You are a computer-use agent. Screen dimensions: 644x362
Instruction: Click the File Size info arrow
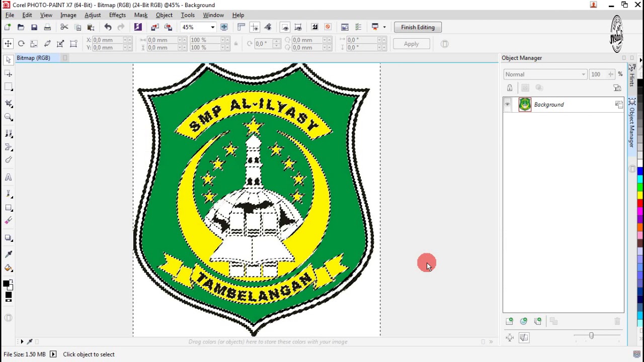53,354
